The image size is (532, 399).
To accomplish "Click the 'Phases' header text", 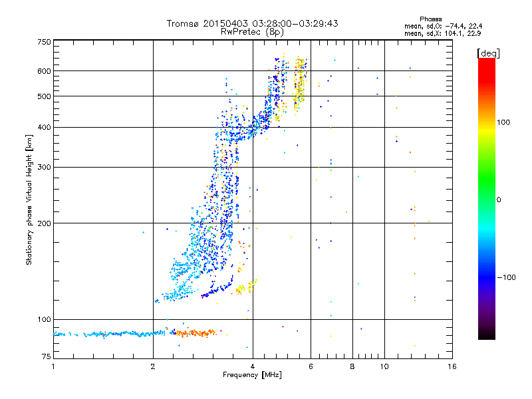I will click(x=430, y=19).
